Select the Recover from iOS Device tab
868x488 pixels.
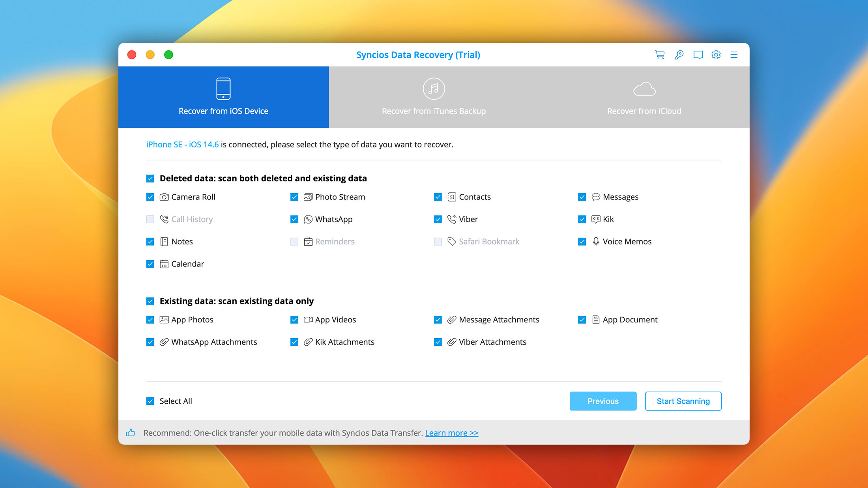click(224, 97)
